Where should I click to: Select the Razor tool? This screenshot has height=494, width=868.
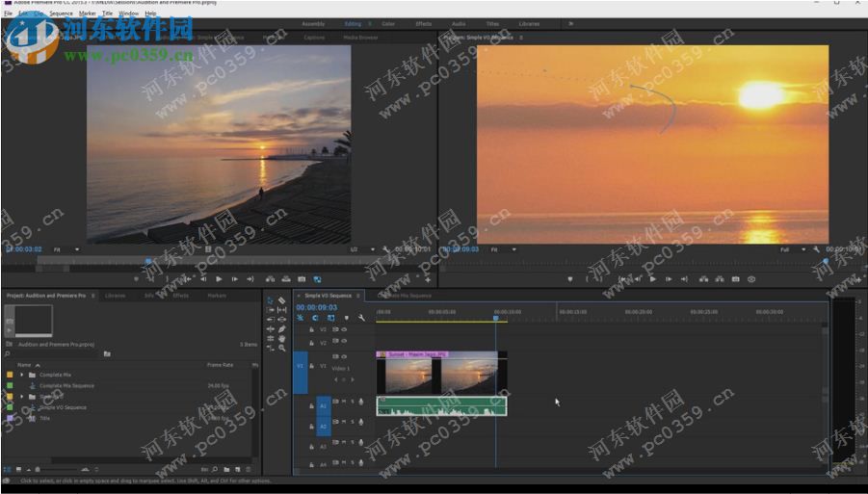click(281, 300)
